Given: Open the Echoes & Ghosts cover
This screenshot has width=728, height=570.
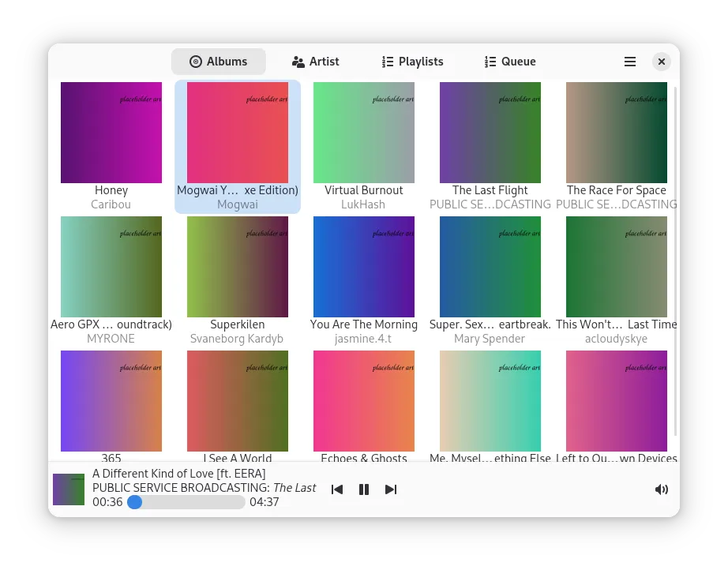Looking at the screenshot, I should (x=364, y=401).
